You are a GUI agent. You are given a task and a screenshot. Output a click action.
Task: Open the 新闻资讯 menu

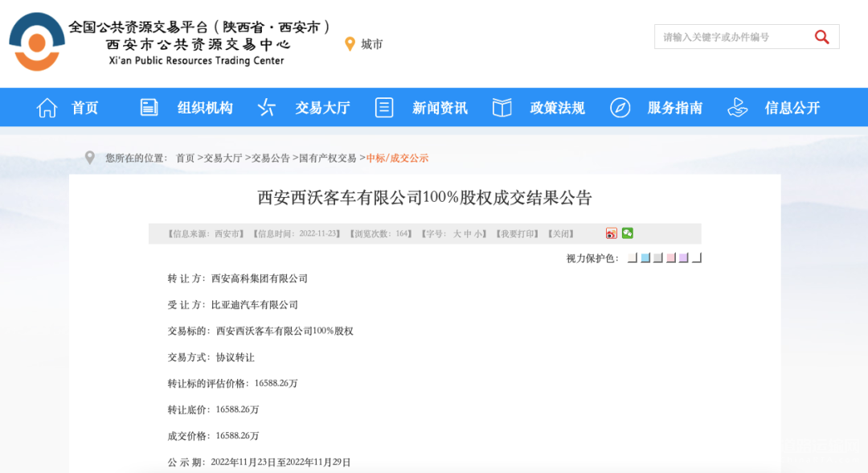[440, 108]
